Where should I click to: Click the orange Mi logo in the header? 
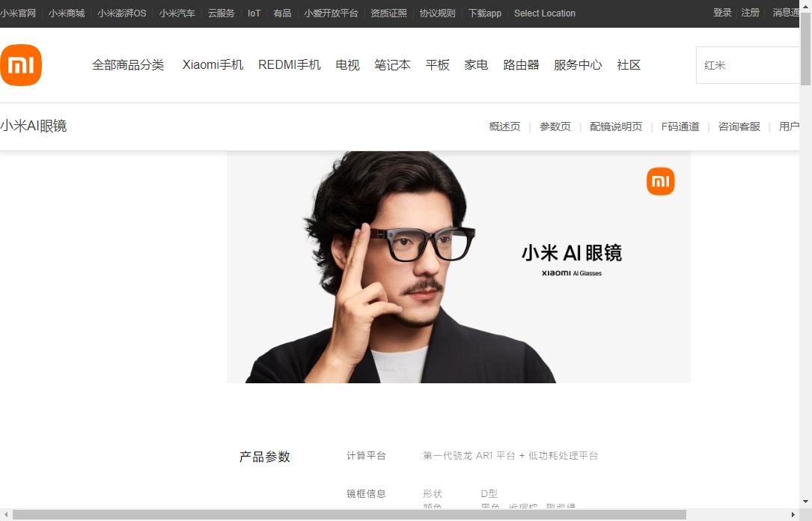tap(21, 65)
